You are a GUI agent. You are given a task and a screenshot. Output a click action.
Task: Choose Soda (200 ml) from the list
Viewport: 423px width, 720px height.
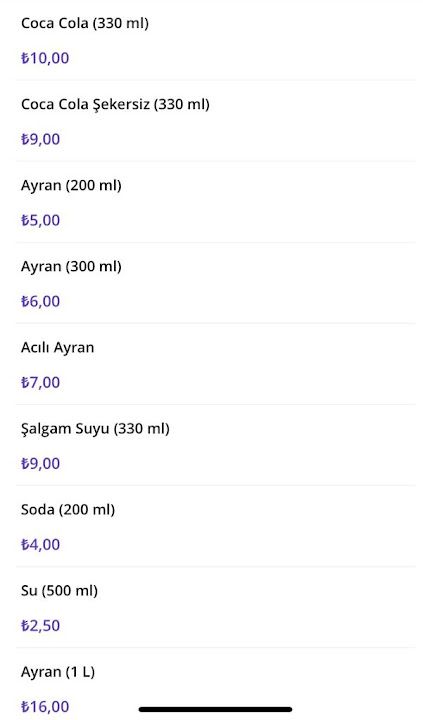[x=216, y=526]
